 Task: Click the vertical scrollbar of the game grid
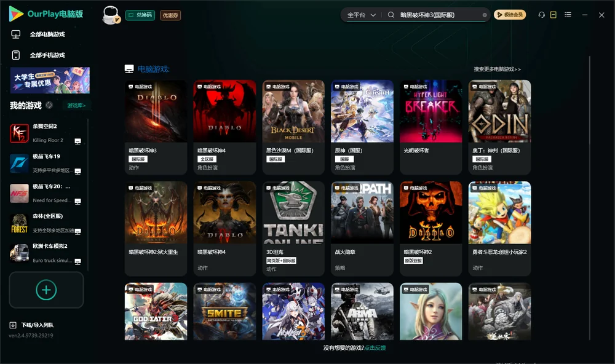click(590, 198)
